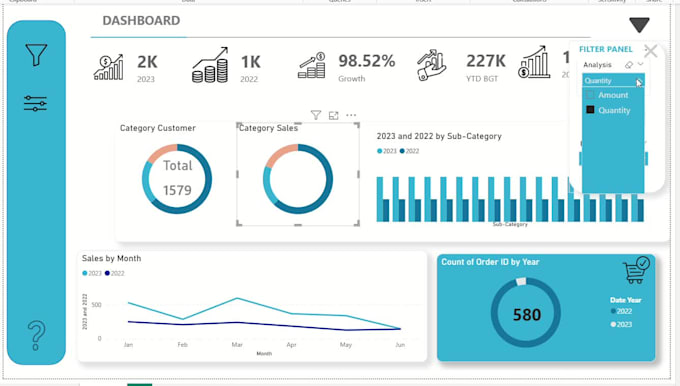Click the Total 1579 donut label
This screenshot has height=386, width=680.
[x=177, y=178]
